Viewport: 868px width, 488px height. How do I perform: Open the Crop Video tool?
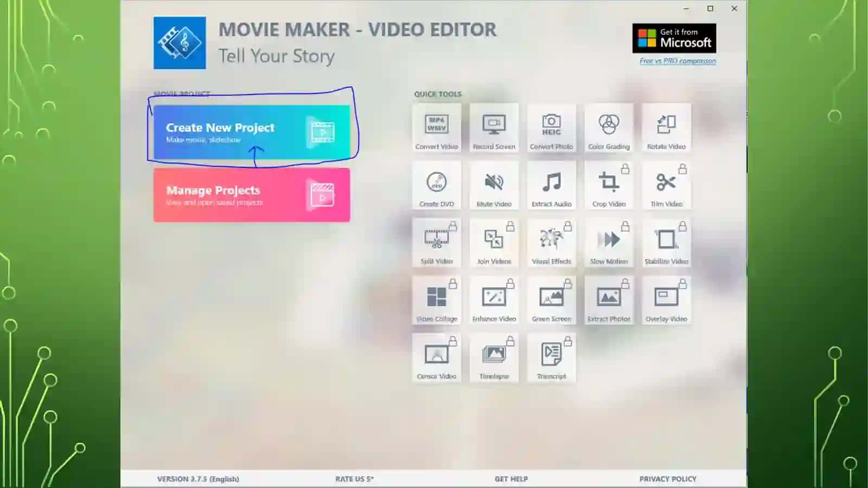click(x=609, y=186)
